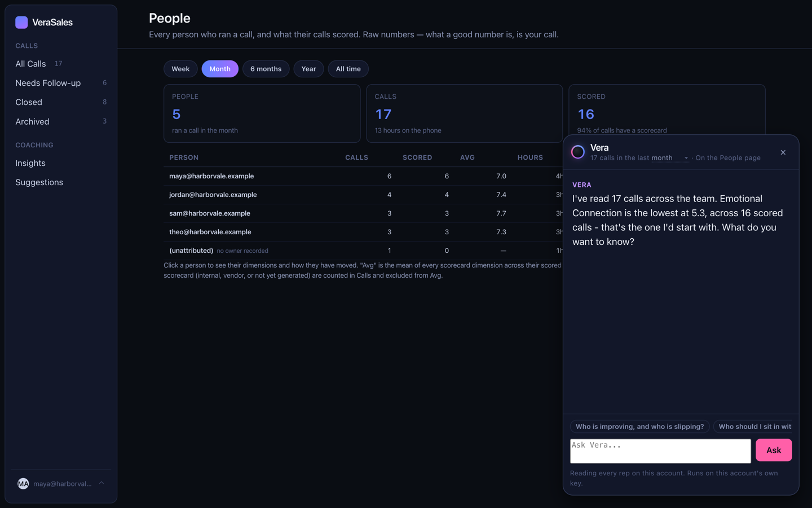The image size is (812, 508).
Task: Open maya@harborvale.example person row
Action: click(x=363, y=176)
